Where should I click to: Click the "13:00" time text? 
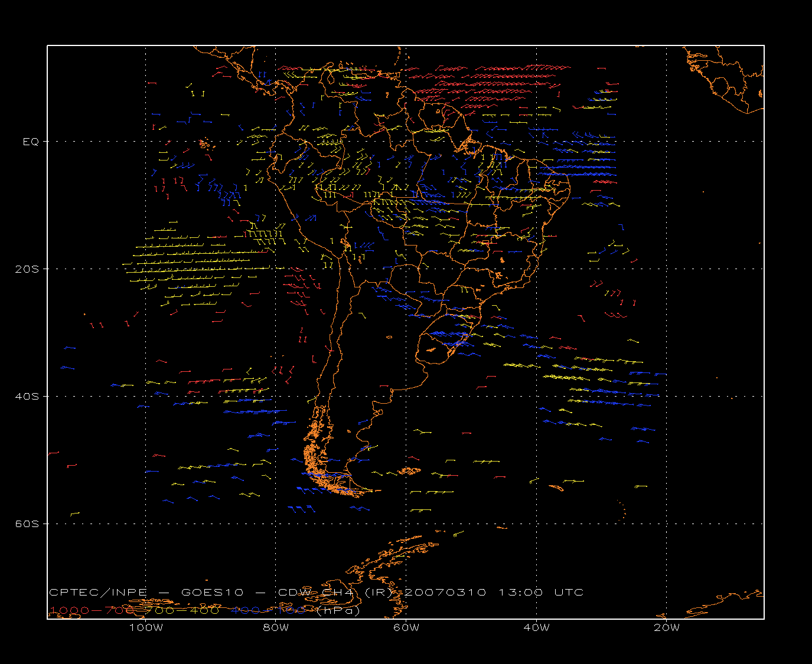tap(521, 592)
